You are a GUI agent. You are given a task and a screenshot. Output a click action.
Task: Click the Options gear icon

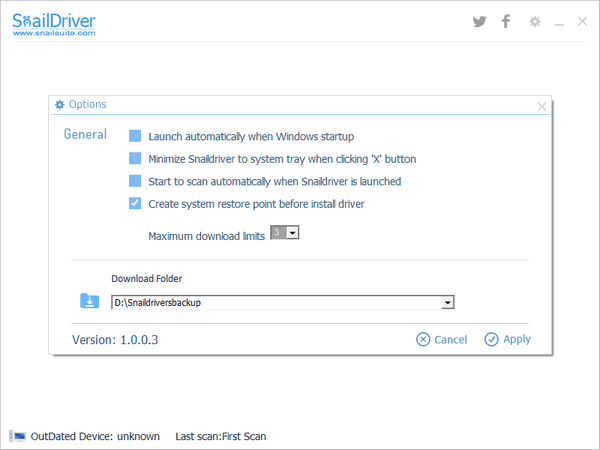click(59, 104)
